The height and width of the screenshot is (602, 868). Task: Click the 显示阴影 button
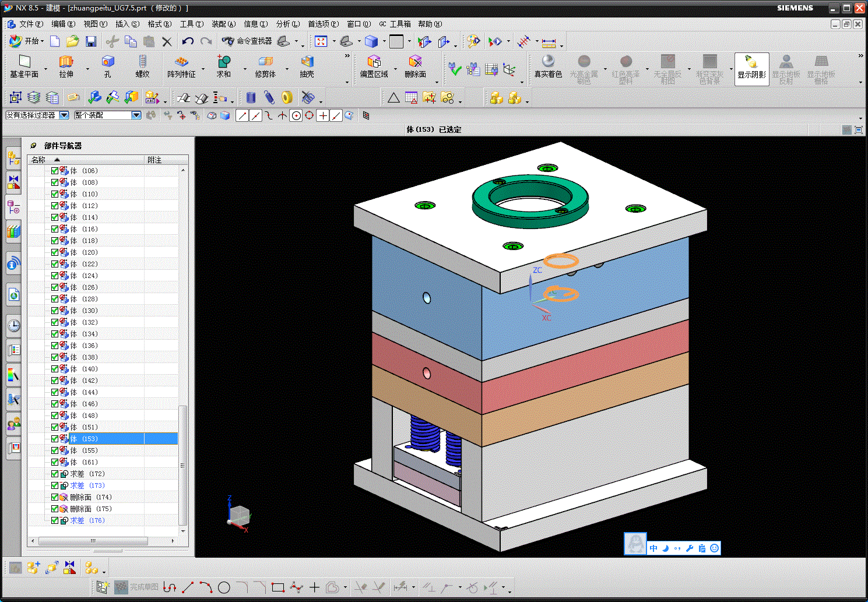pyautogui.click(x=751, y=69)
